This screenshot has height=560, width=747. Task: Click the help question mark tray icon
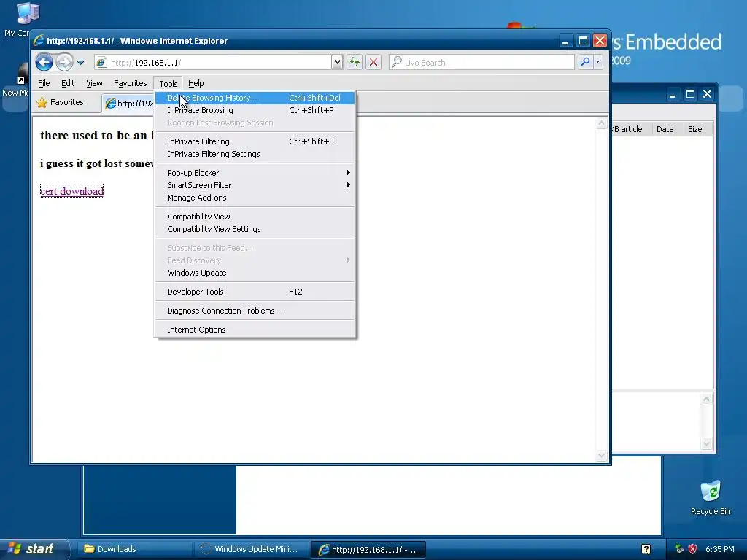pos(646,549)
